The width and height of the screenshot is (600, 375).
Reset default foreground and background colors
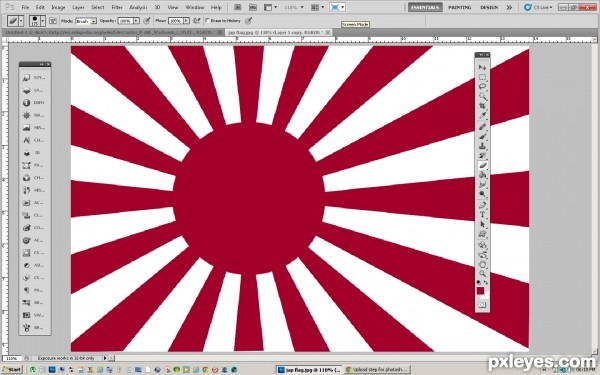pos(478,282)
